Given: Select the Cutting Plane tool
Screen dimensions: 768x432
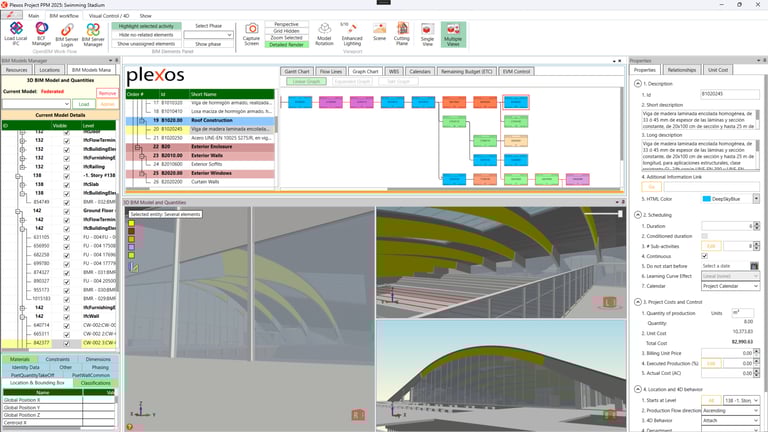Looking at the screenshot, I should (x=402, y=34).
